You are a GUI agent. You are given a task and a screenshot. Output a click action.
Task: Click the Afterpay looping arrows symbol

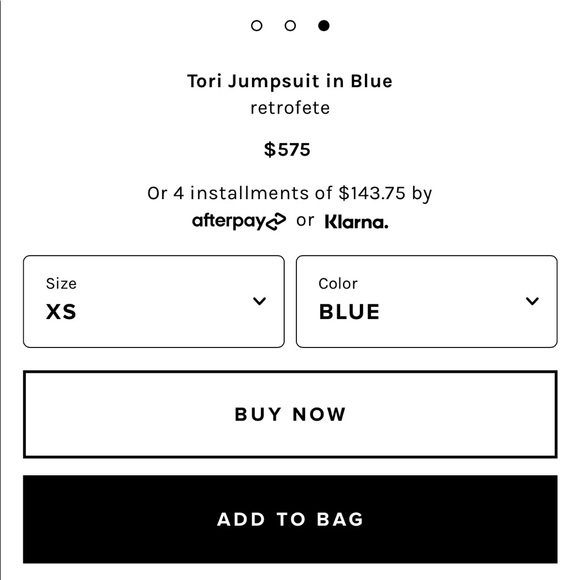coord(276,222)
